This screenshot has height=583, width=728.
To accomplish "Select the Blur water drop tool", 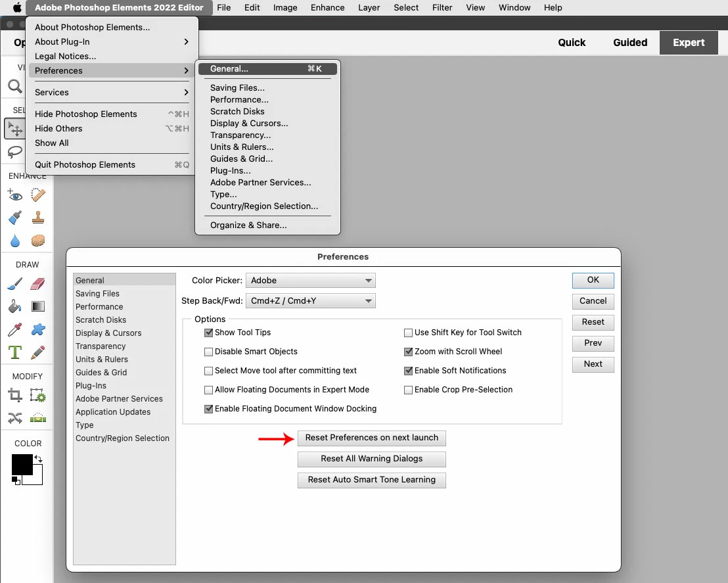I will (15, 241).
